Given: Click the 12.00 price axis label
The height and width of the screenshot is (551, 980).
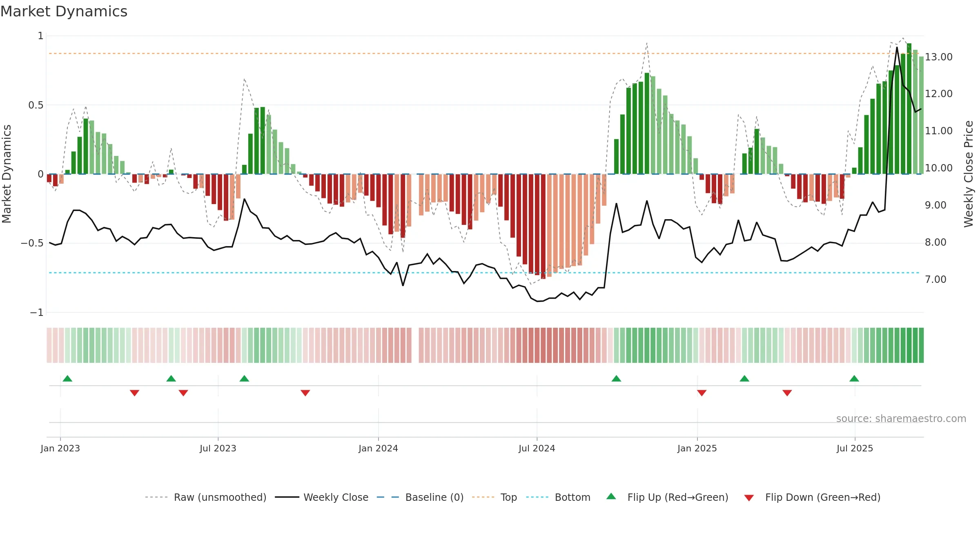Looking at the screenshot, I should 939,93.
